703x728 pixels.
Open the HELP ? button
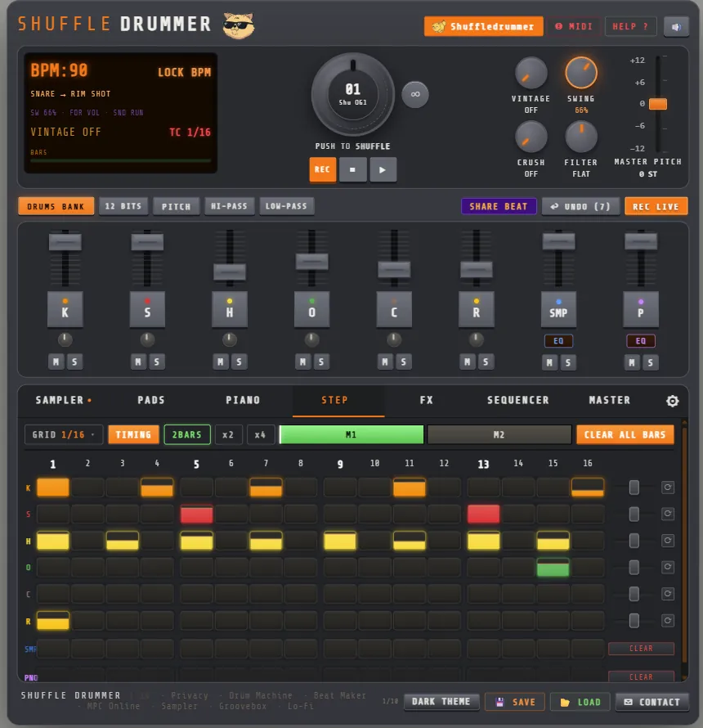pyautogui.click(x=630, y=26)
